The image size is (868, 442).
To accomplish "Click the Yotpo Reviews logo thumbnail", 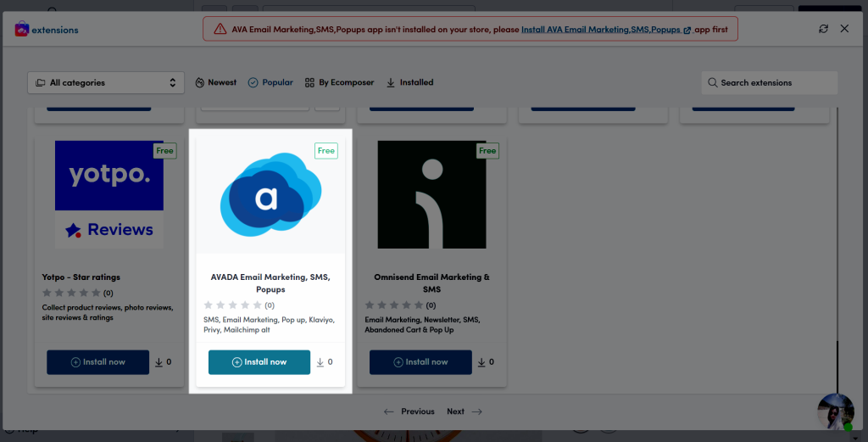I will (x=109, y=194).
